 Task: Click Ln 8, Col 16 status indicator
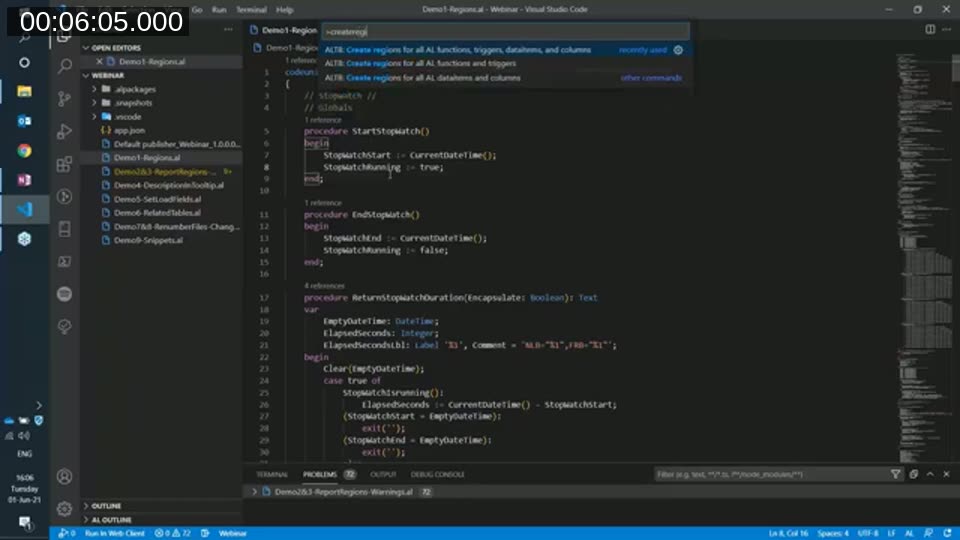[789, 533]
